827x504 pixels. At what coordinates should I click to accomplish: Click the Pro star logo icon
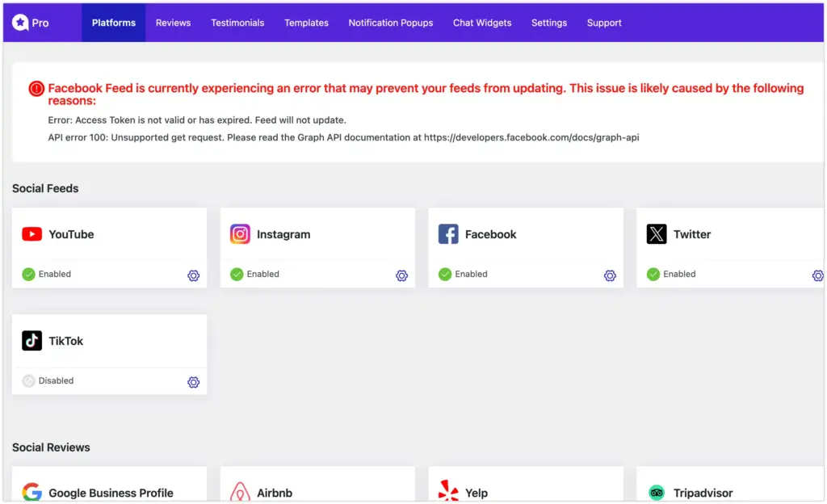20,23
